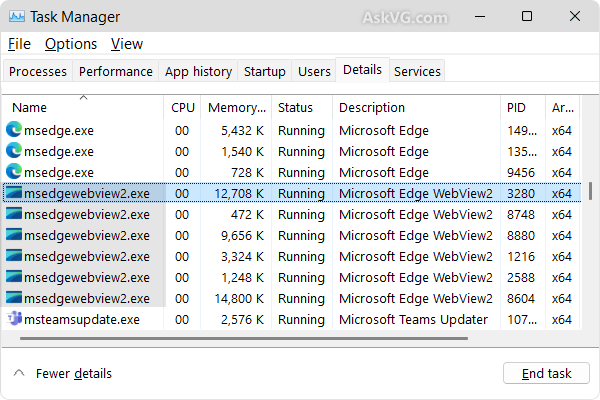Sort by the Memory column header

pos(236,108)
